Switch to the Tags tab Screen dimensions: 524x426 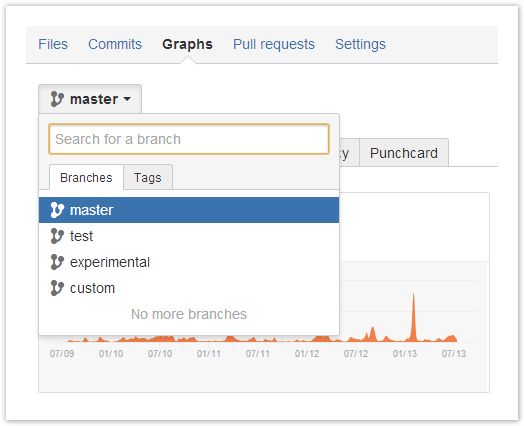click(148, 177)
